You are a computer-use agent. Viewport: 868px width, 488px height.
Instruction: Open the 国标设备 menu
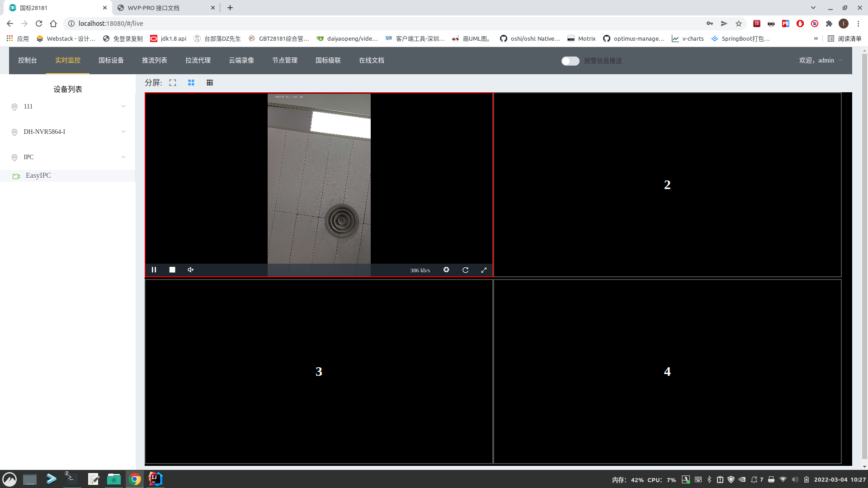click(x=111, y=61)
